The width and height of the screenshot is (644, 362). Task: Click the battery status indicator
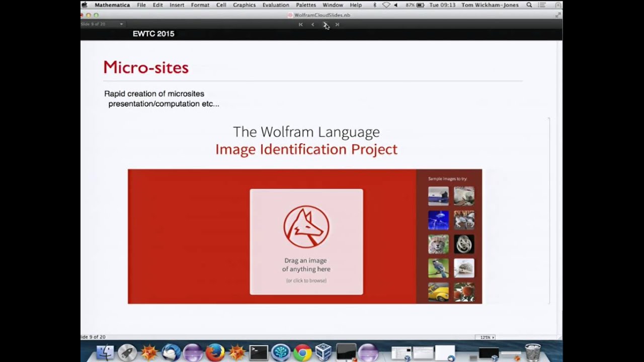[x=415, y=5]
